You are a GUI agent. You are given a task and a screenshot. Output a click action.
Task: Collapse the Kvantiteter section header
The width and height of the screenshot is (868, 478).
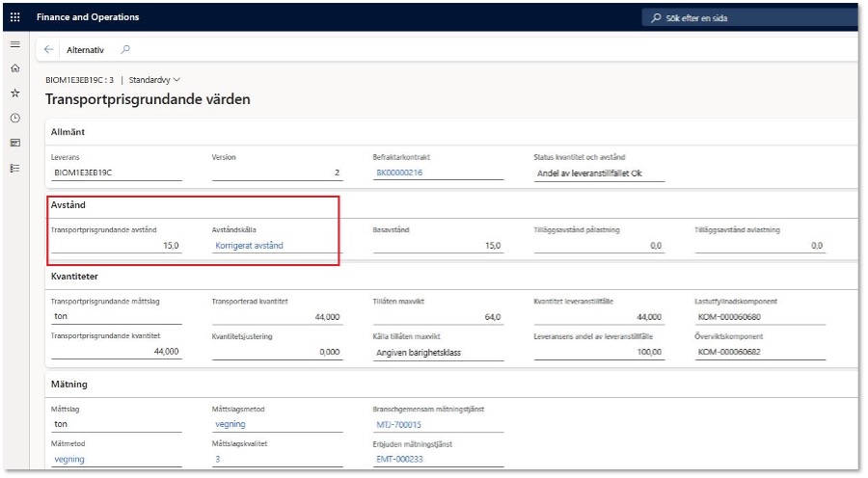[77, 279]
